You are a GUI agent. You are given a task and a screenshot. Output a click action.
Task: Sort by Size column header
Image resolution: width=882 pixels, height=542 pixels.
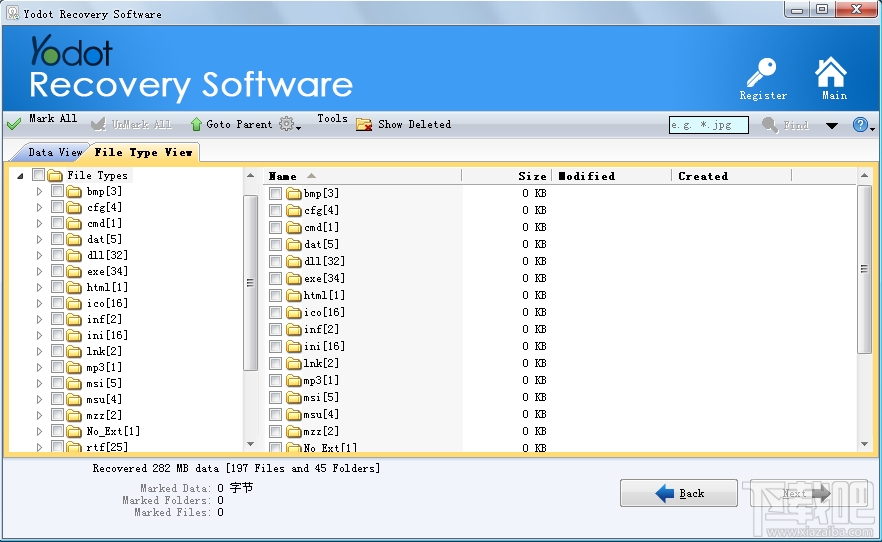click(506, 176)
